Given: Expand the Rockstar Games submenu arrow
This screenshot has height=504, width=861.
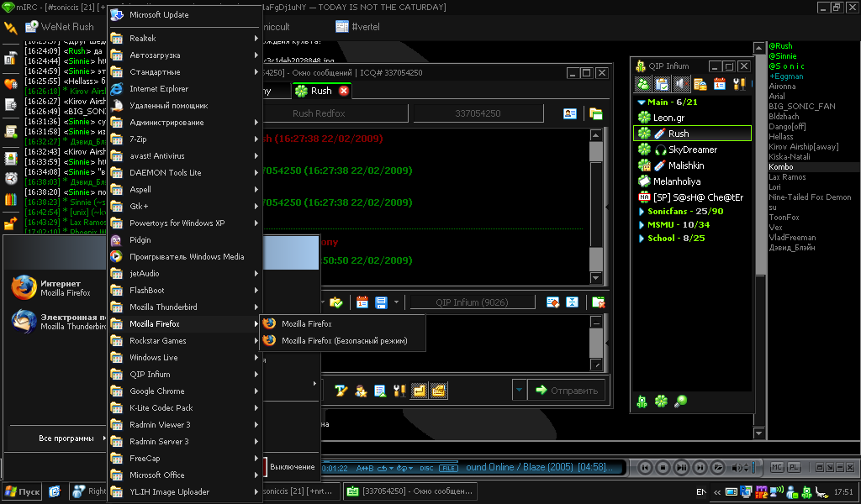Looking at the screenshot, I should (256, 340).
